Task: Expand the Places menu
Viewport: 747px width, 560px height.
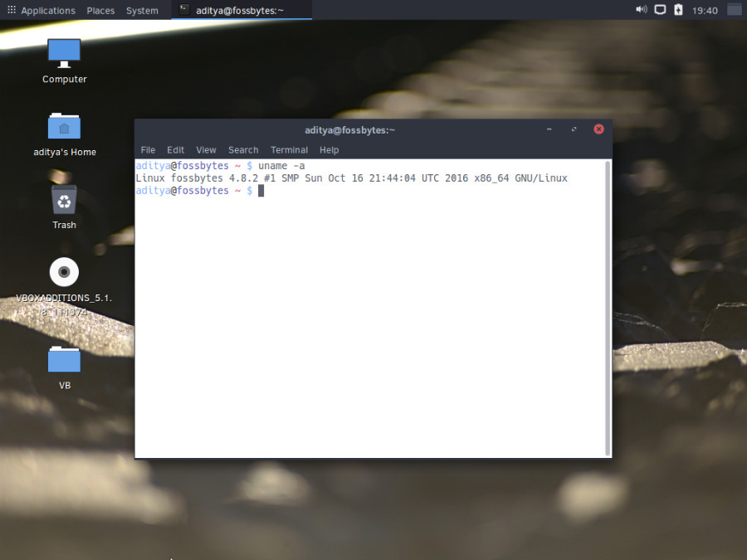Action: [x=100, y=11]
